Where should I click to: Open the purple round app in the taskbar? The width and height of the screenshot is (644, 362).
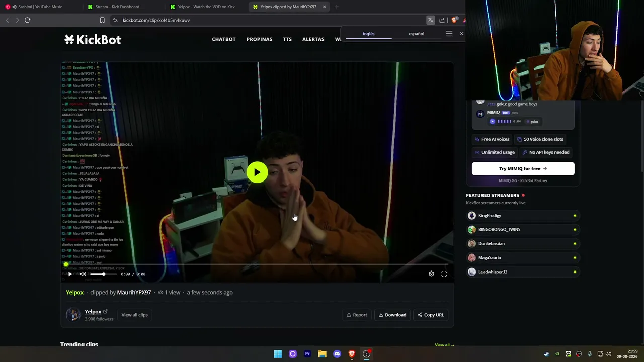tap(292, 354)
